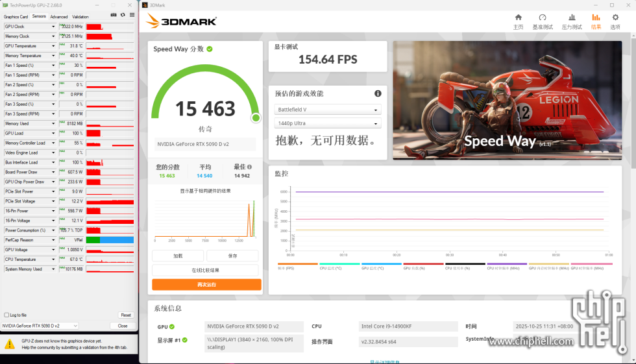
Task: Click green check icon next to GPU label
Action: pos(172,327)
